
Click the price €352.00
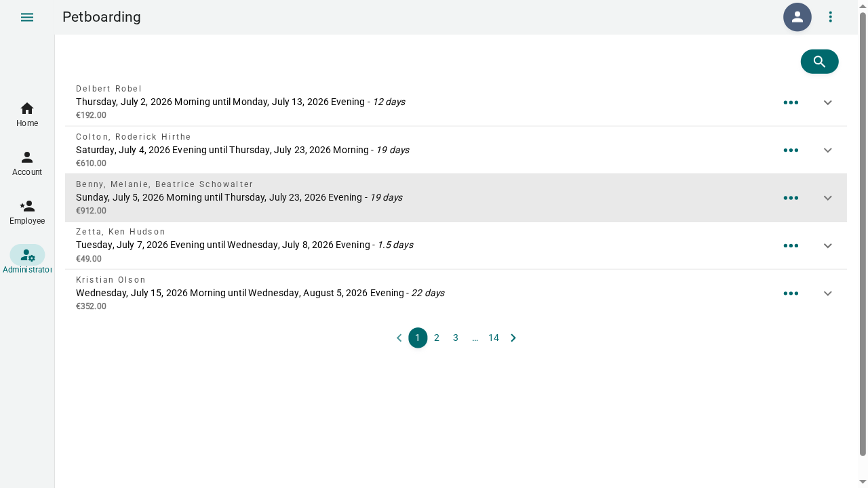91,306
